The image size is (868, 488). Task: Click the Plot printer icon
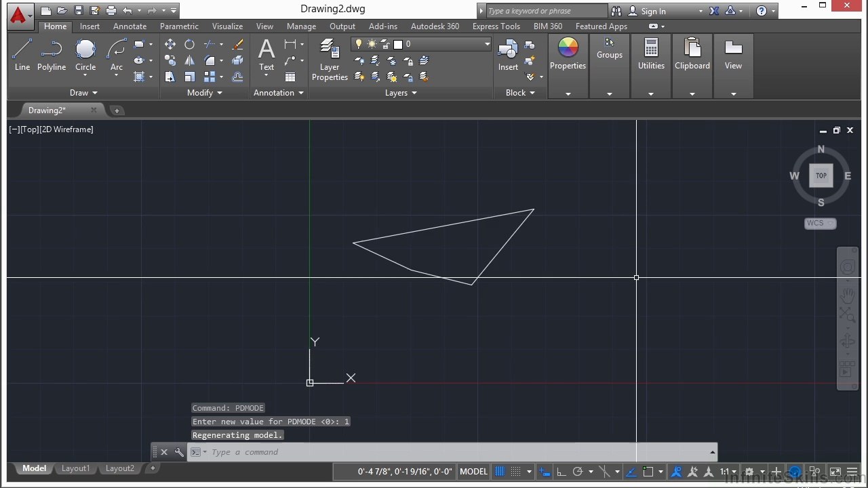(x=111, y=11)
